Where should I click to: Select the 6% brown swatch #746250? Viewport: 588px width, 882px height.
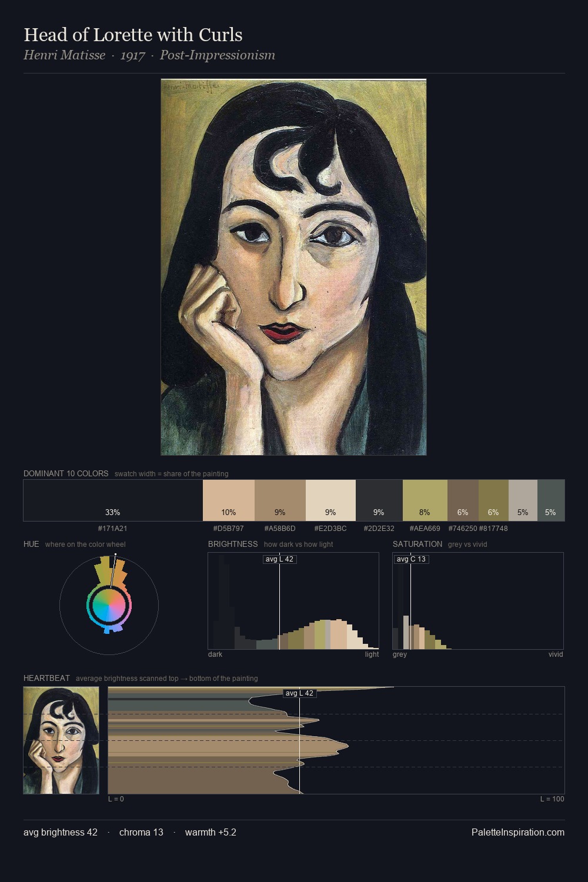click(x=463, y=500)
